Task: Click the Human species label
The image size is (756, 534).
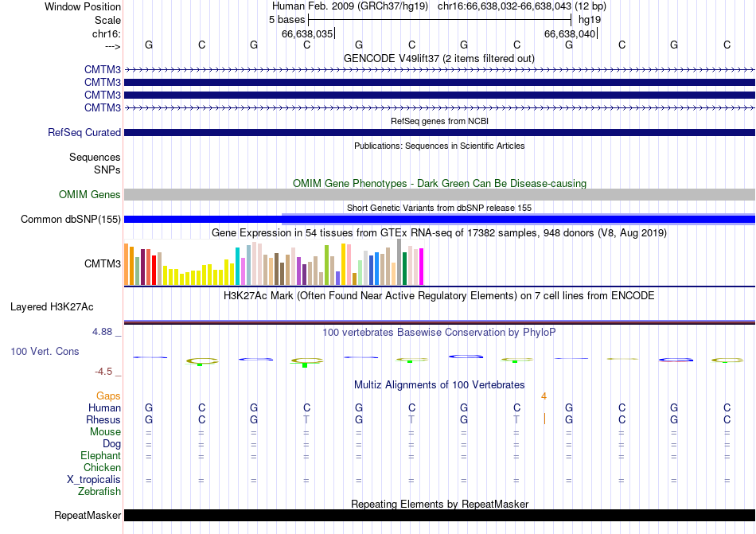Action: coord(104,407)
